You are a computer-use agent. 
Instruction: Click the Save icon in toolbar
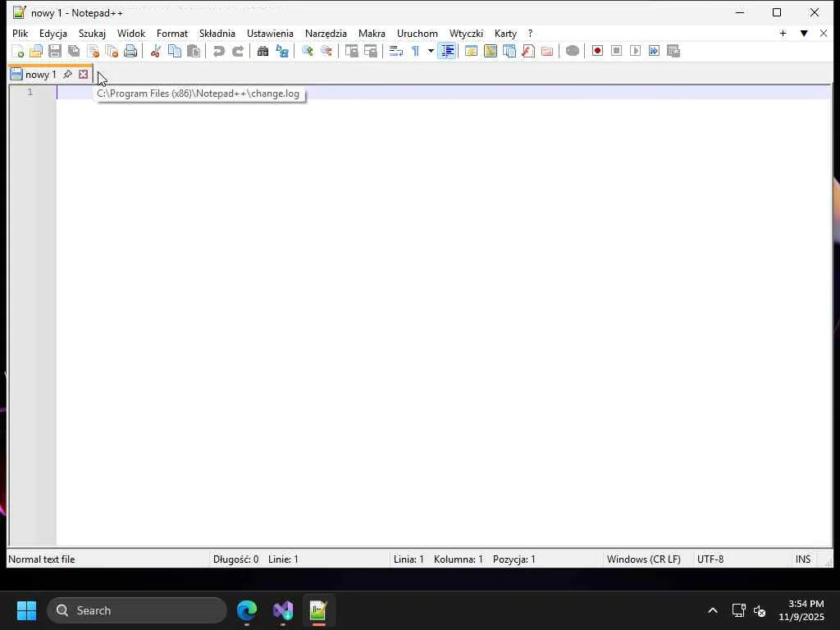coord(55,52)
